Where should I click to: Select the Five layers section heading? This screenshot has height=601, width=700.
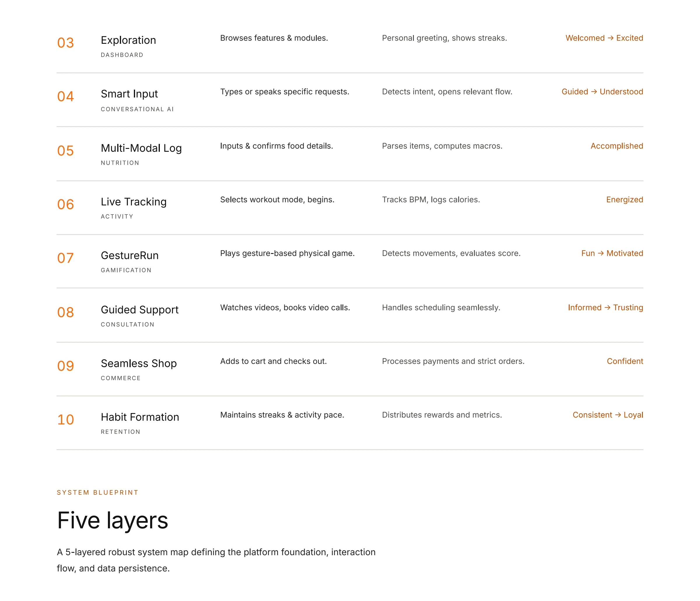coord(113,521)
